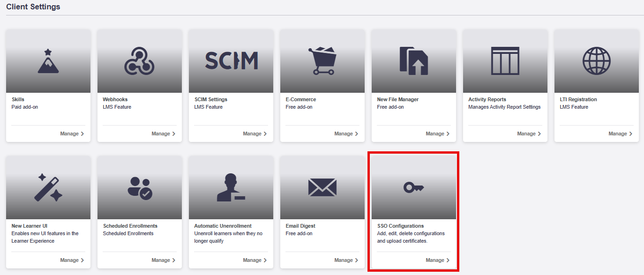Click Manage chevron under Activity Reports

(x=539, y=134)
